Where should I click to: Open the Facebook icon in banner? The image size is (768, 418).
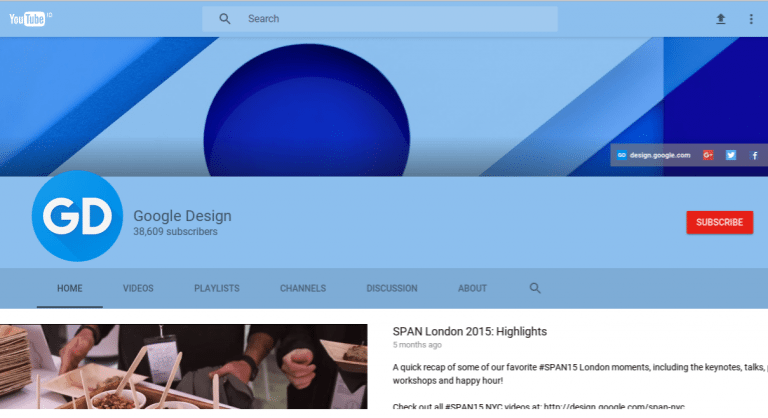(754, 155)
